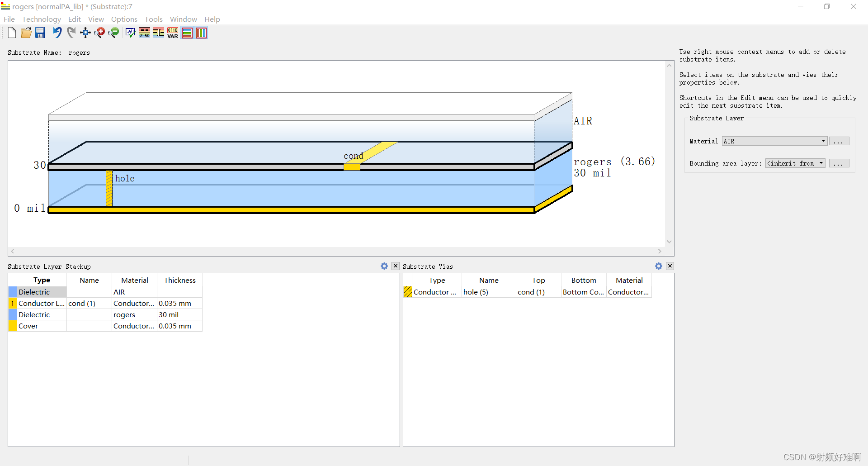
Task: Expand the Bounding area layer dropdown
Action: [821, 163]
